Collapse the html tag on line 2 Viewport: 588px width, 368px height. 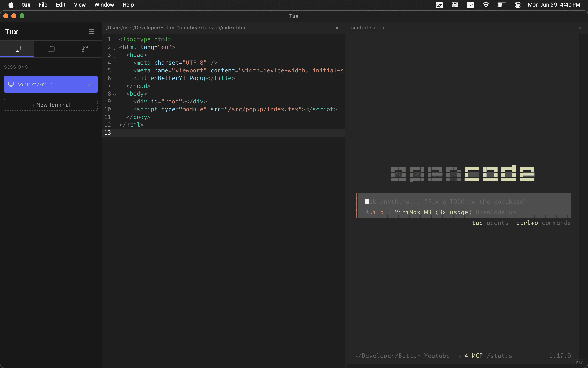(x=115, y=48)
